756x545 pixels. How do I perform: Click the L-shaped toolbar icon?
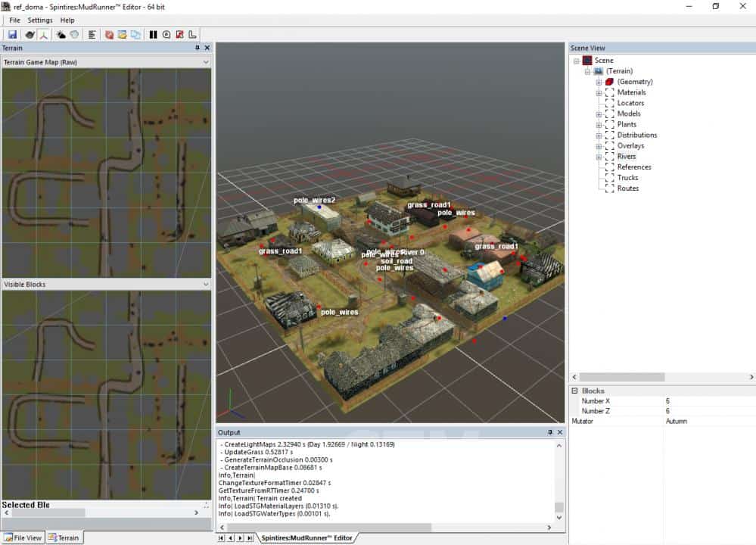(x=192, y=35)
